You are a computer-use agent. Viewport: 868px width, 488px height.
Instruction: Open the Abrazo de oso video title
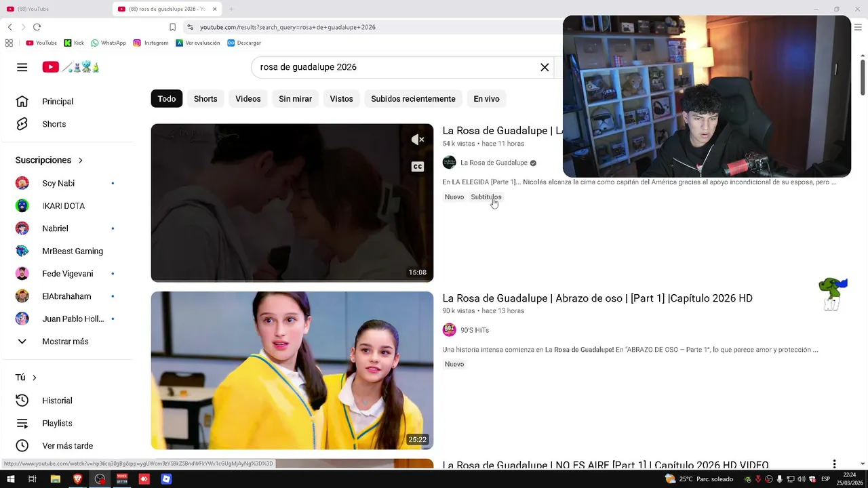[597, 298]
